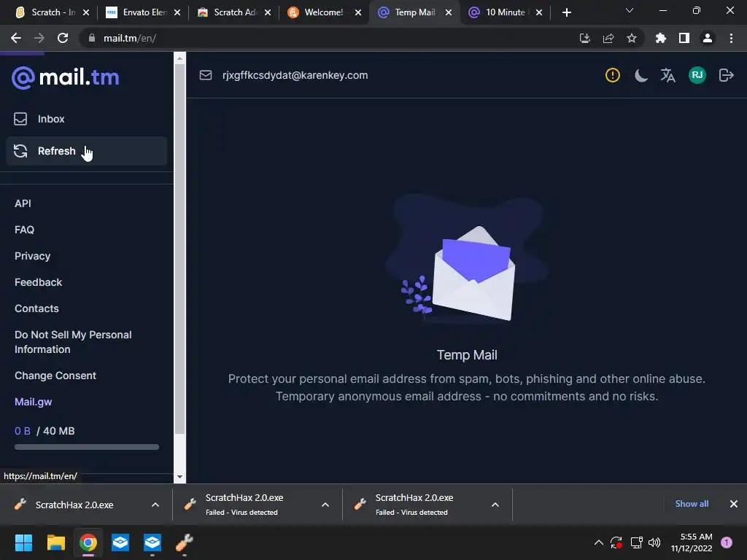The height and width of the screenshot is (560, 747).
Task: Open the notification badge in tray
Action: click(727, 542)
